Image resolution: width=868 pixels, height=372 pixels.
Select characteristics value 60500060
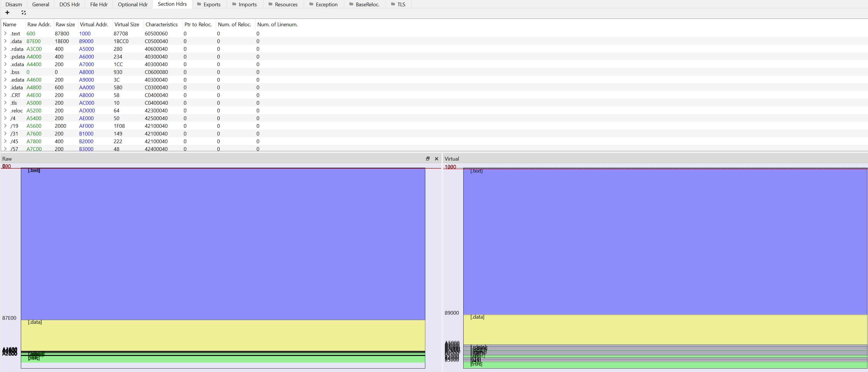tap(156, 33)
